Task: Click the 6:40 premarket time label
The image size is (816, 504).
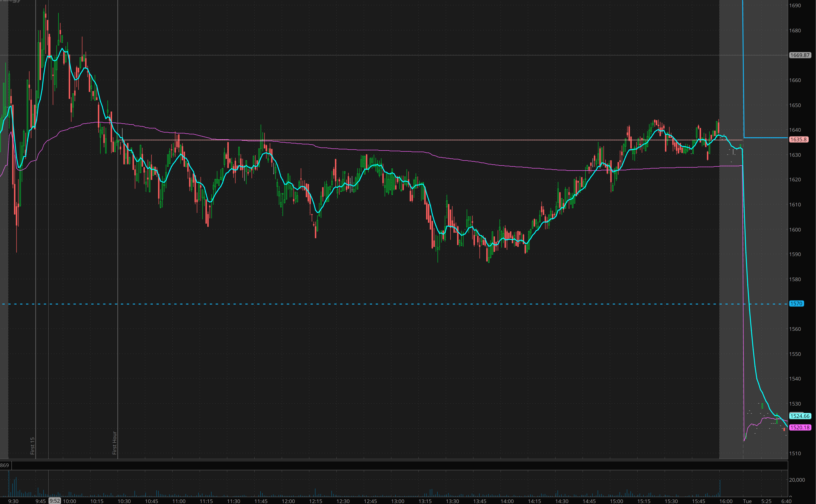Action: (786, 501)
